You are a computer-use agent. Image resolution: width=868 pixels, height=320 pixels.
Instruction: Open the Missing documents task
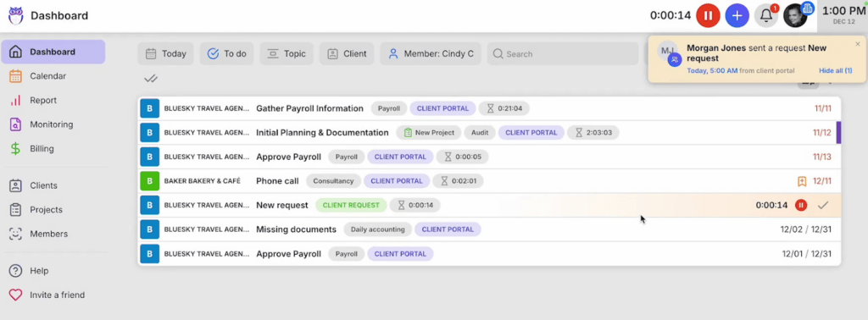[x=296, y=229]
